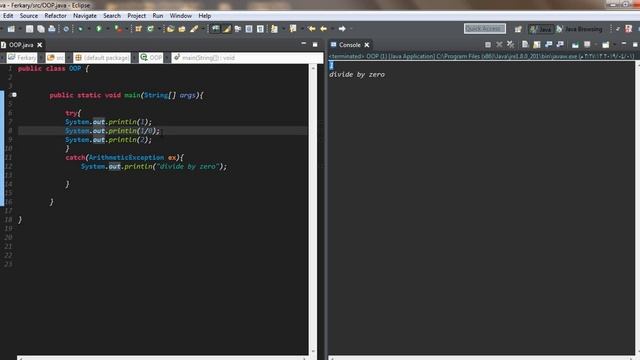Open the Window menu
The width and height of the screenshot is (640, 360).
180,16
